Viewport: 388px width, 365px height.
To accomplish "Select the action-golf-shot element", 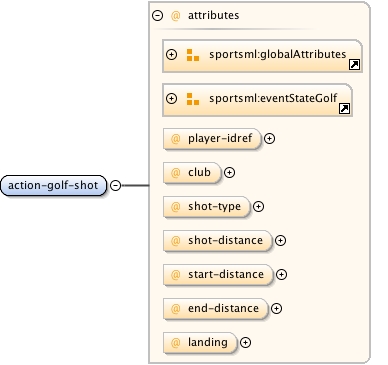I will (x=53, y=185).
